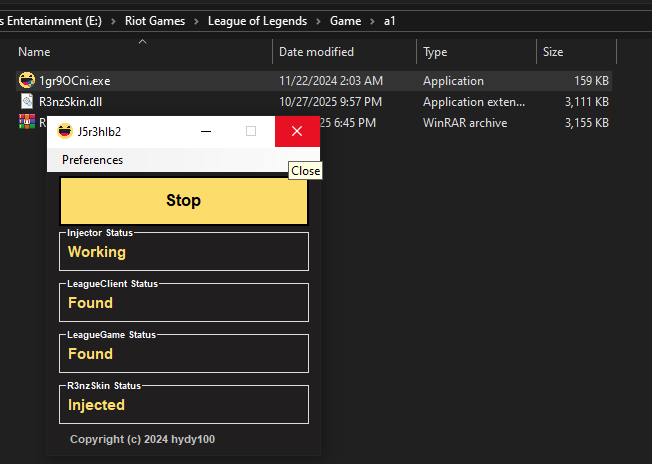Image resolution: width=652 pixels, height=464 pixels.
Task: Sort files by the Name column
Action: coord(34,52)
